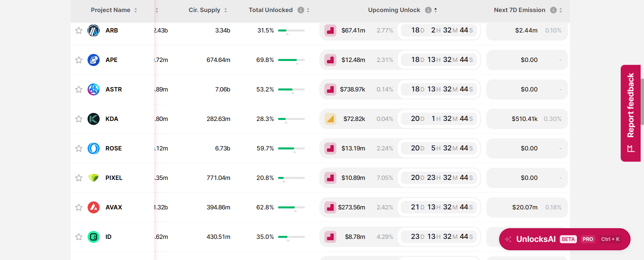Sort by Upcoming Unlock column

(436, 10)
